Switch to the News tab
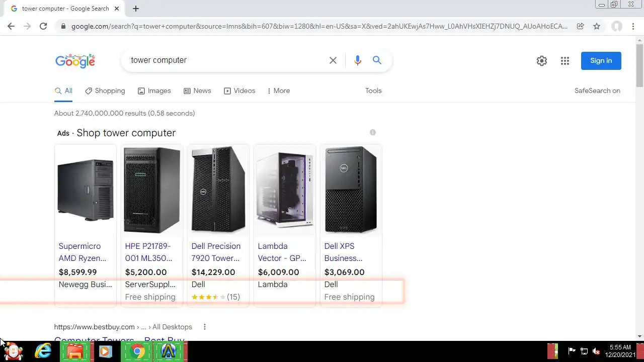The height and width of the screenshot is (362, 644). (x=197, y=91)
